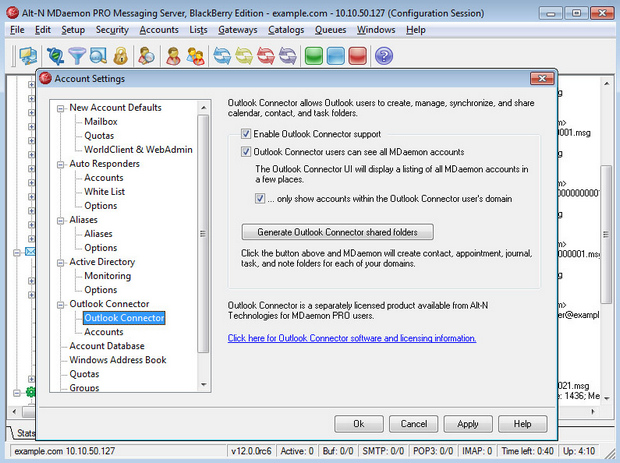The height and width of the screenshot is (463, 620).
Task: Click scroll down arrow of settings tree
Action: [x=203, y=384]
